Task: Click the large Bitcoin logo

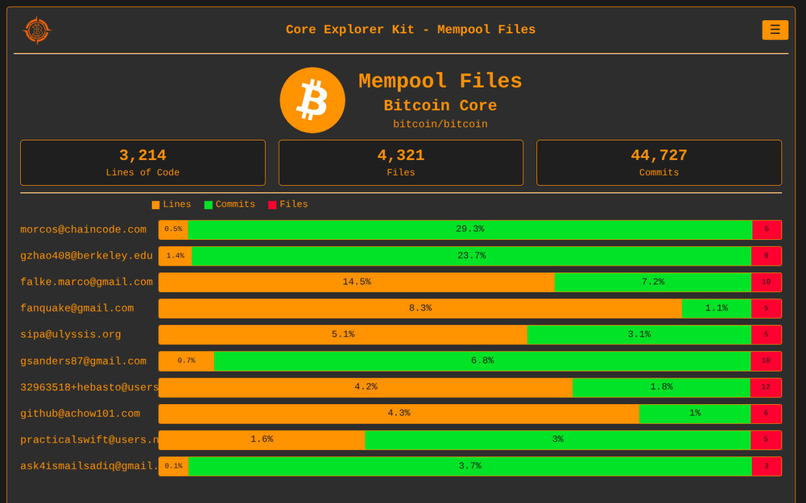Action: point(313,100)
